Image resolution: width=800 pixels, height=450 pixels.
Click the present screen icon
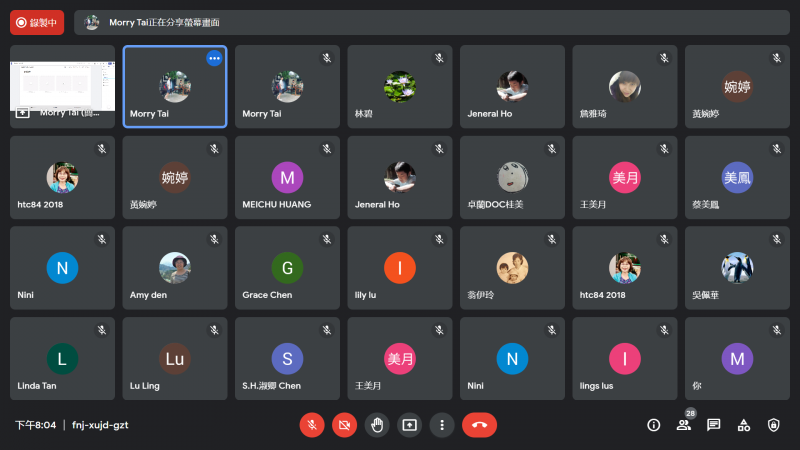[x=410, y=425]
